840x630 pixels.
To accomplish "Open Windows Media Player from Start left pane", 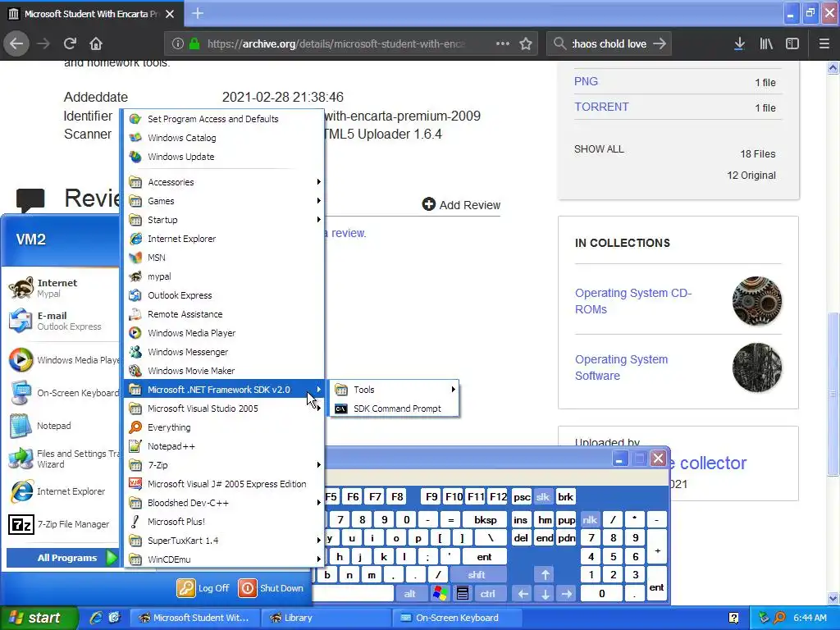I will point(63,360).
